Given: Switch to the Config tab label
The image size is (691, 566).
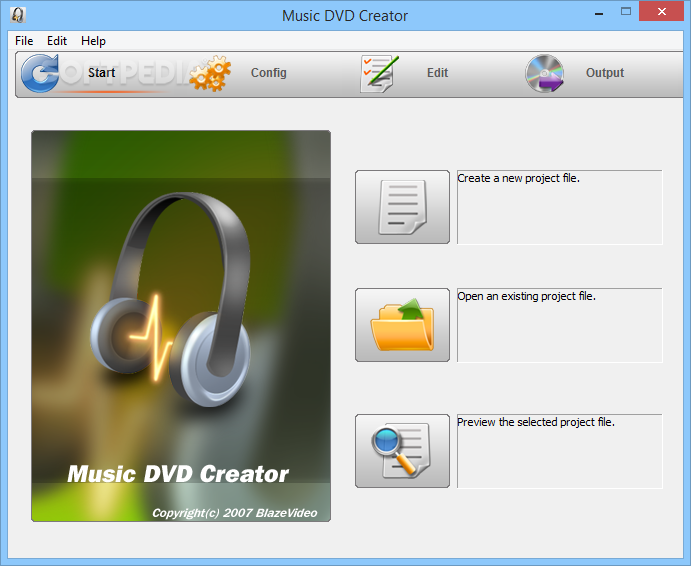Looking at the screenshot, I should [x=268, y=73].
